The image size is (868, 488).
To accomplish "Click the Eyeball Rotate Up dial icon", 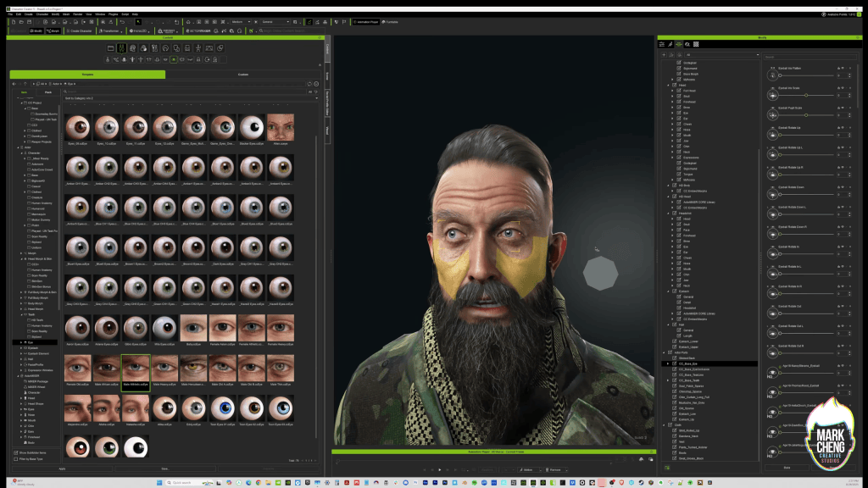I will tap(773, 135).
